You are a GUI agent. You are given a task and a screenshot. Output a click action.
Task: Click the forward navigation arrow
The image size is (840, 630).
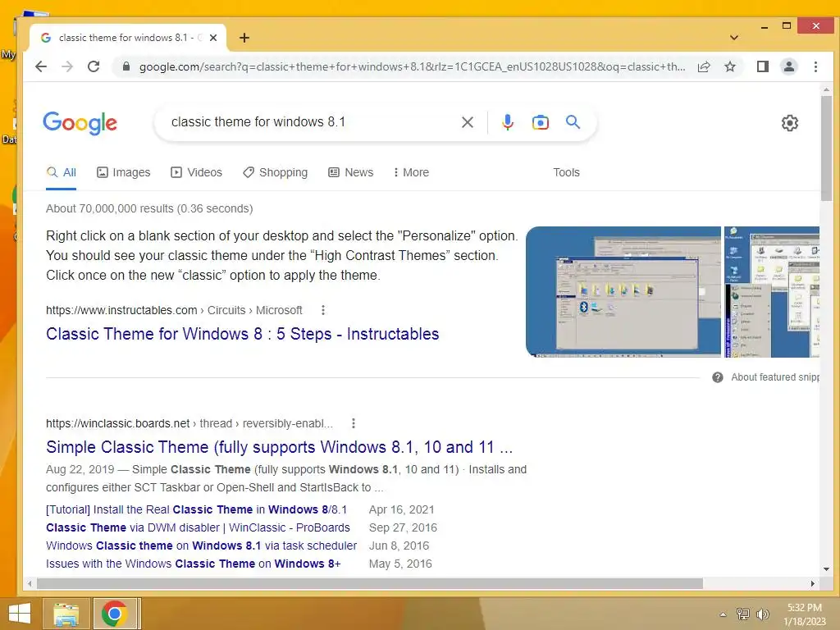67,66
